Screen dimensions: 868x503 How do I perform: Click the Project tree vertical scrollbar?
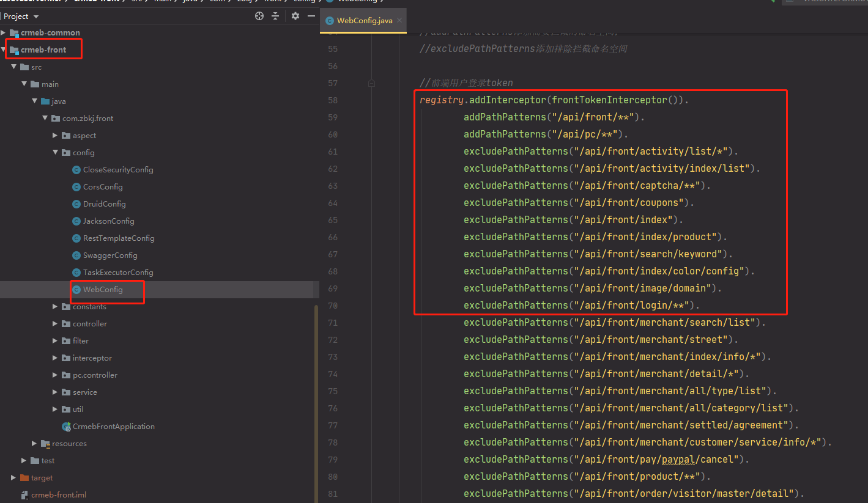click(x=316, y=403)
